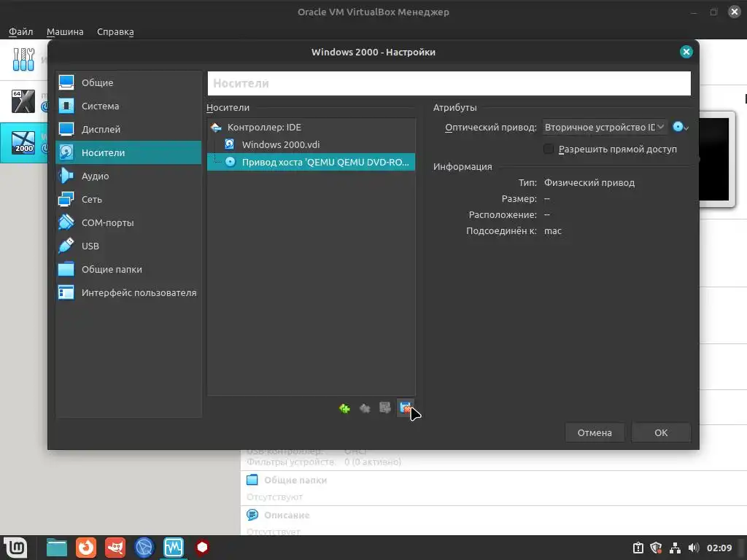
Task: Close the Windows 2000 settings dialog
Action: (686, 52)
